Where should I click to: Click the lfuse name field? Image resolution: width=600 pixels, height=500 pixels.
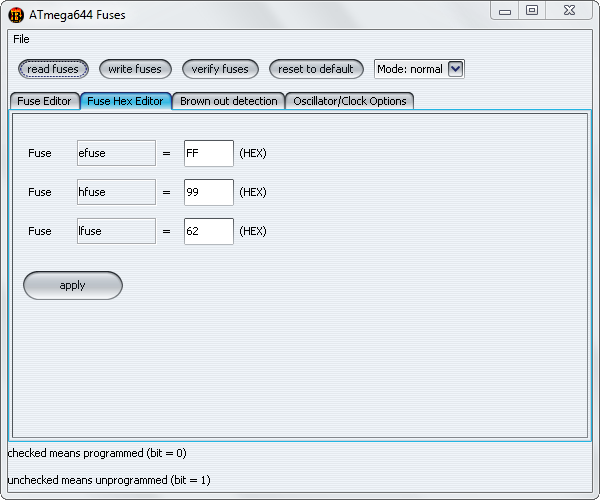(116, 231)
